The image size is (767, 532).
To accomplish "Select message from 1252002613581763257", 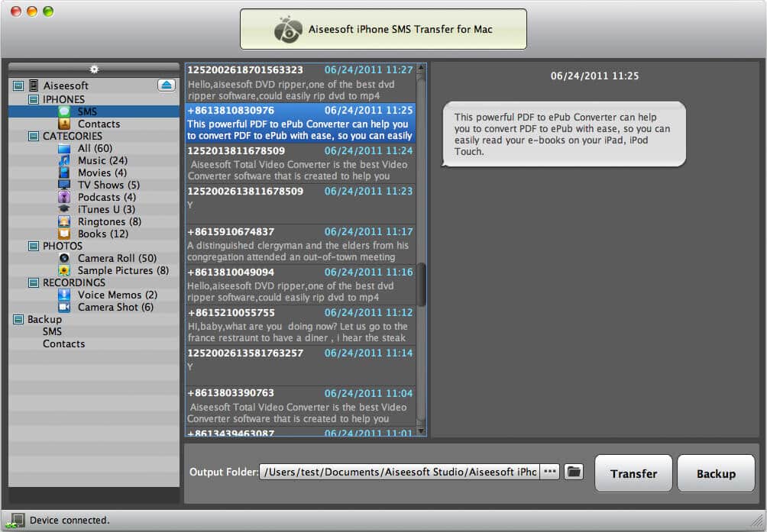I will (300, 366).
